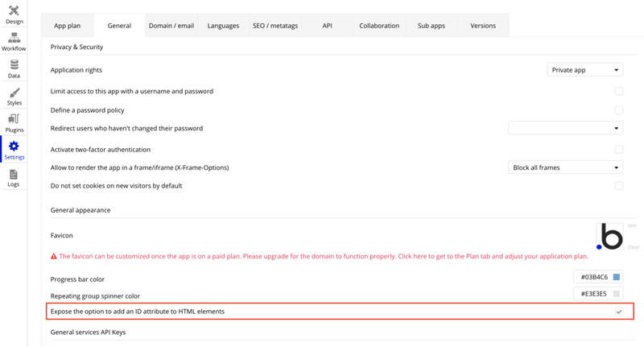Click the General appearance heading
Image resolution: width=644 pixels, height=347 pixels.
coord(80,210)
